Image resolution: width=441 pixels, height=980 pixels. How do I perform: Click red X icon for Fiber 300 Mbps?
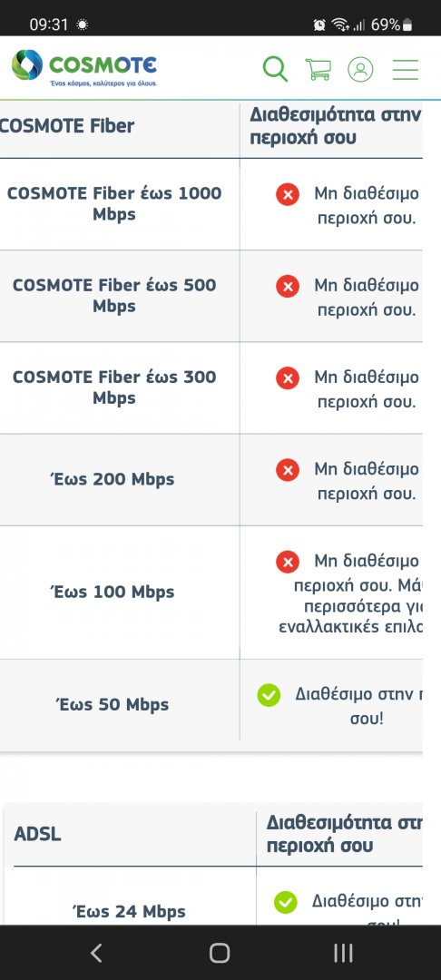click(x=288, y=378)
